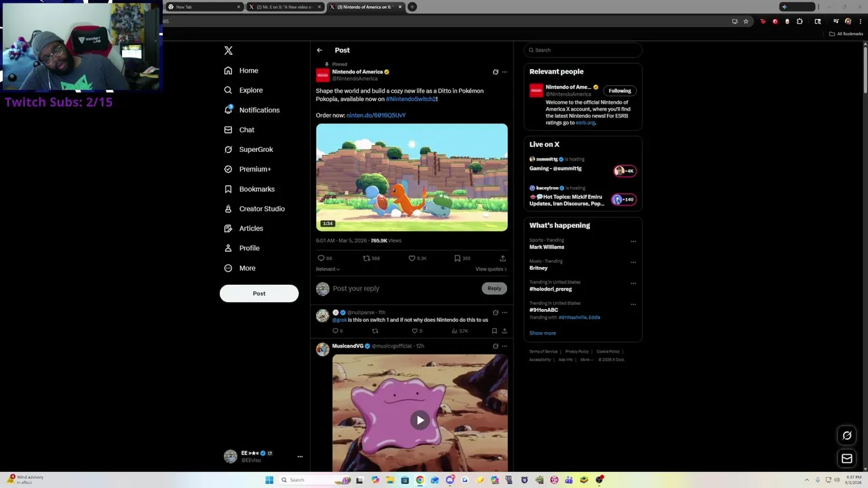Screen dimensions: 868x488
Task: Click Grok icon on Nintendo of America post
Action: click(495, 72)
